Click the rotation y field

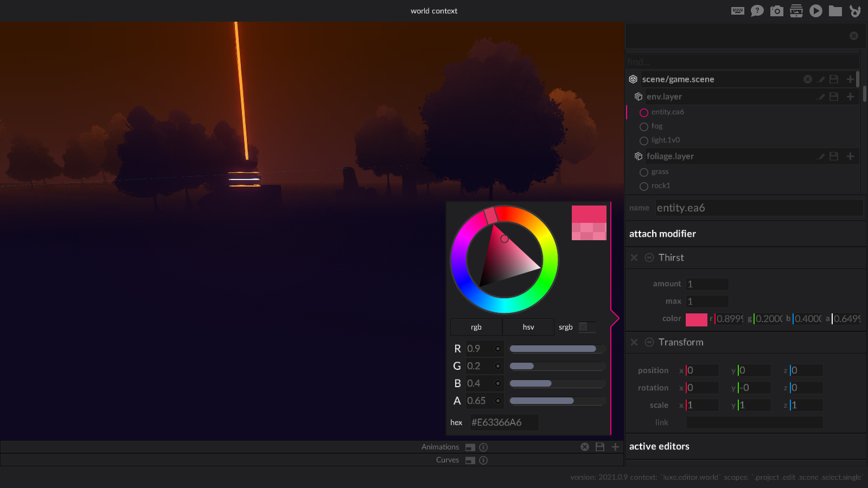(754, 388)
